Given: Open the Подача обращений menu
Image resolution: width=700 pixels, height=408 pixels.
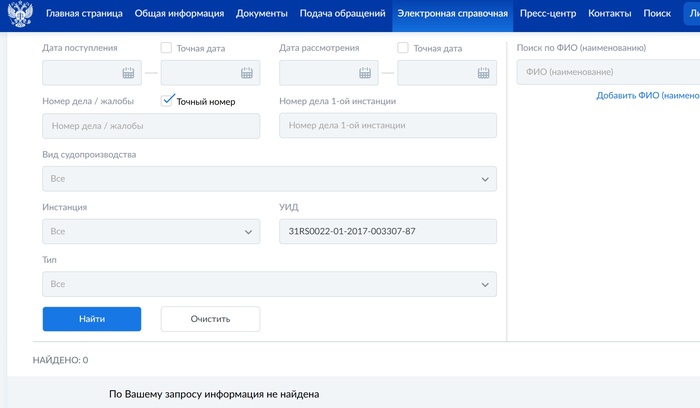Looking at the screenshot, I should point(343,14).
